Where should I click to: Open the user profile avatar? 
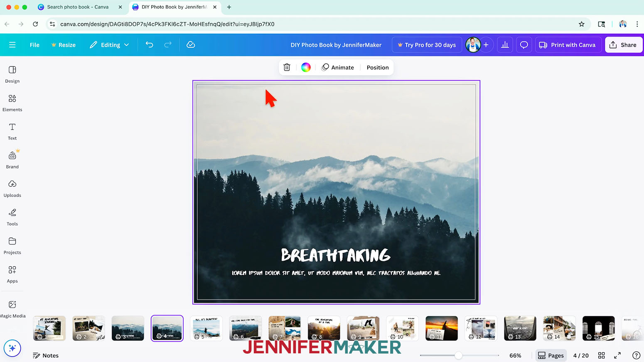click(x=473, y=45)
